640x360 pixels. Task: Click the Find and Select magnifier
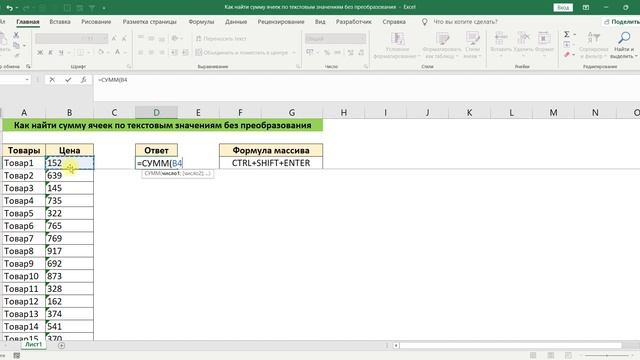(624, 38)
